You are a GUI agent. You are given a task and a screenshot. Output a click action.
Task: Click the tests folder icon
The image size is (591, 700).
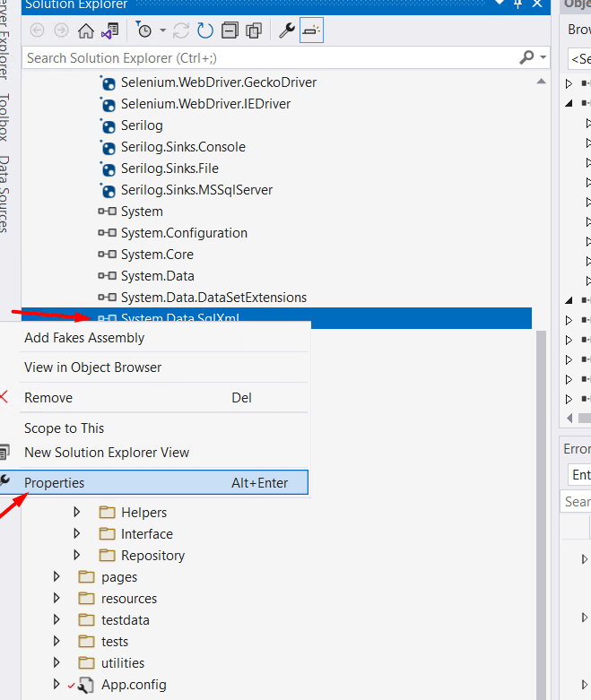(87, 641)
